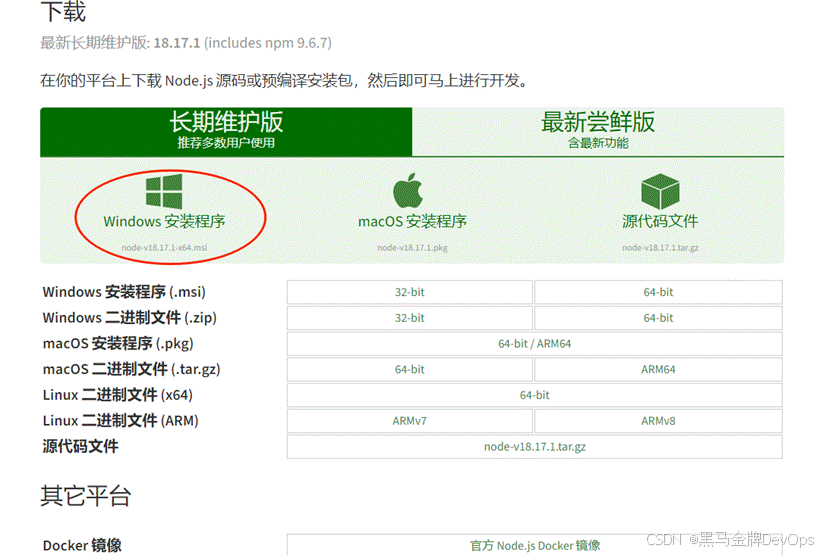
Task: Click node-v18.17.1-x64.msi filename
Action: point(164,247)
